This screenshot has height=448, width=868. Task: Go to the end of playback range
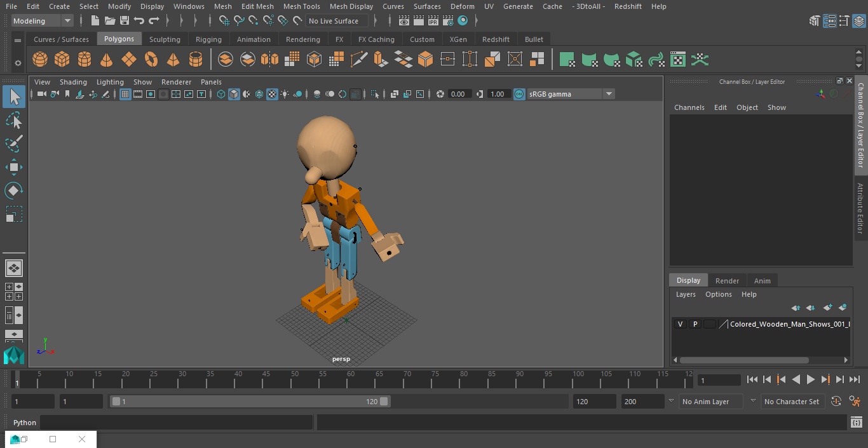pos(855,379)
